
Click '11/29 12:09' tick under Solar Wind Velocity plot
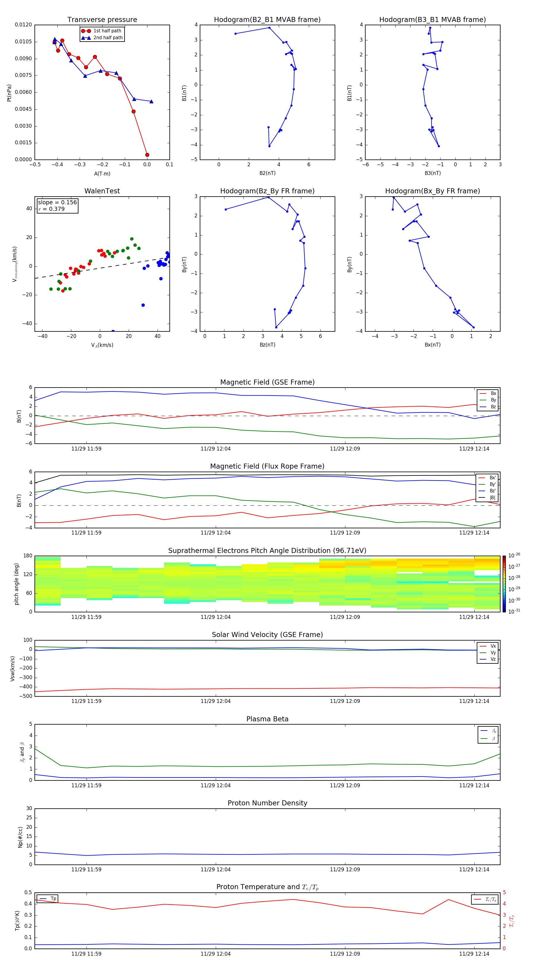click(x=344, y=701)
